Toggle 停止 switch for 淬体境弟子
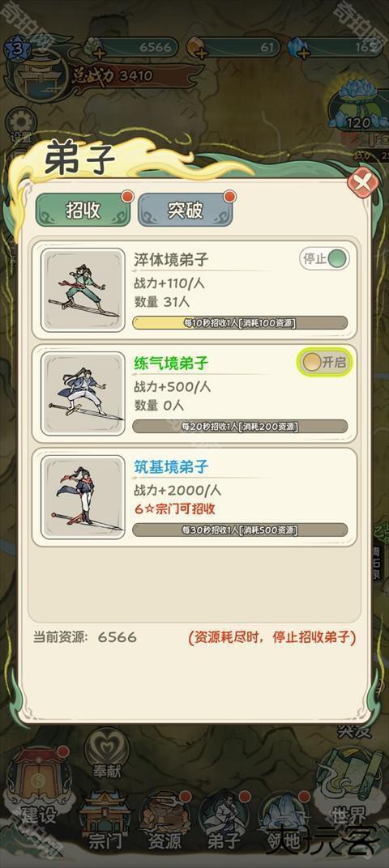Image resolution: width=389 pixels, height=868 pixels. (325, 258)
